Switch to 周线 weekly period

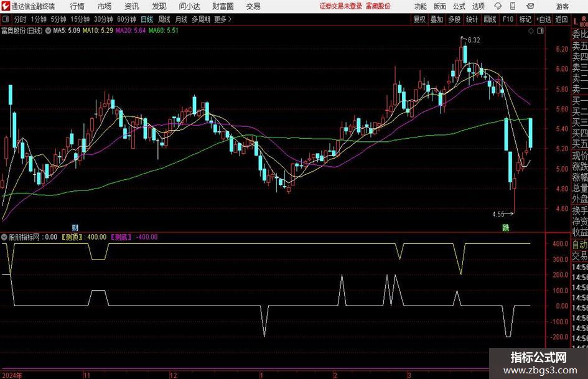(x=164, y=19)
